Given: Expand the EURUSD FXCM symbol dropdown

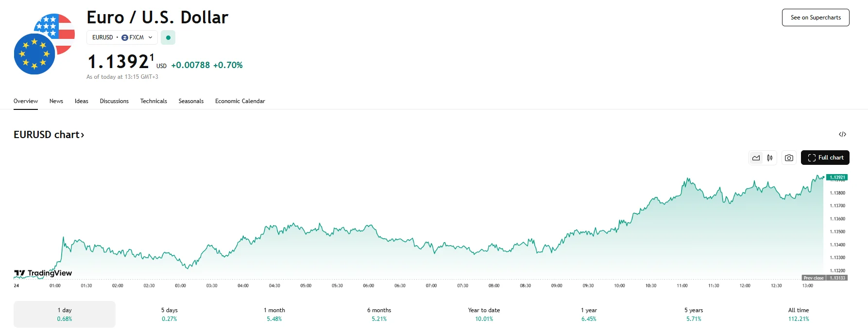Looking at the screenshot, I should (x=122, y=37).
